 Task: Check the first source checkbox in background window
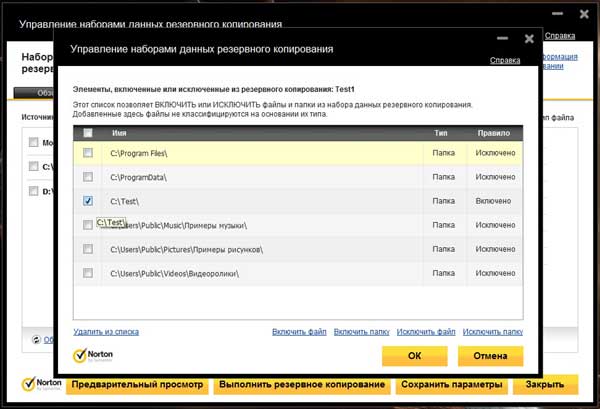click(34, 142)
